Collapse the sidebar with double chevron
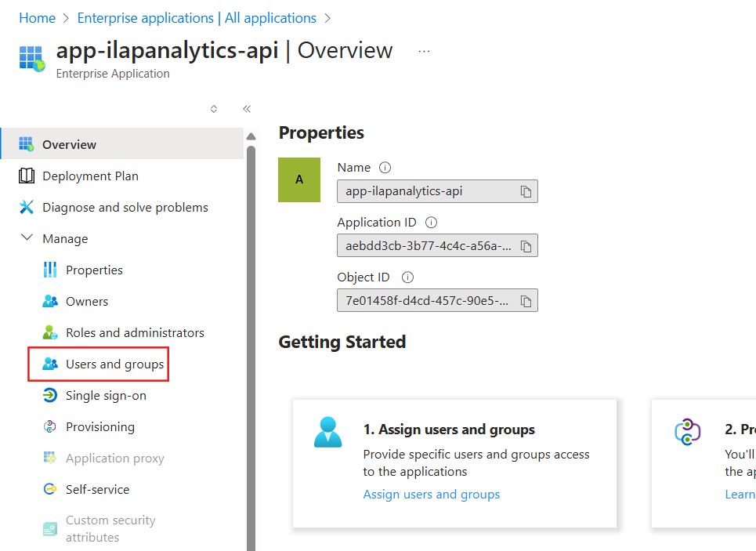Viewport: 756px width, 551px height. 247,109
